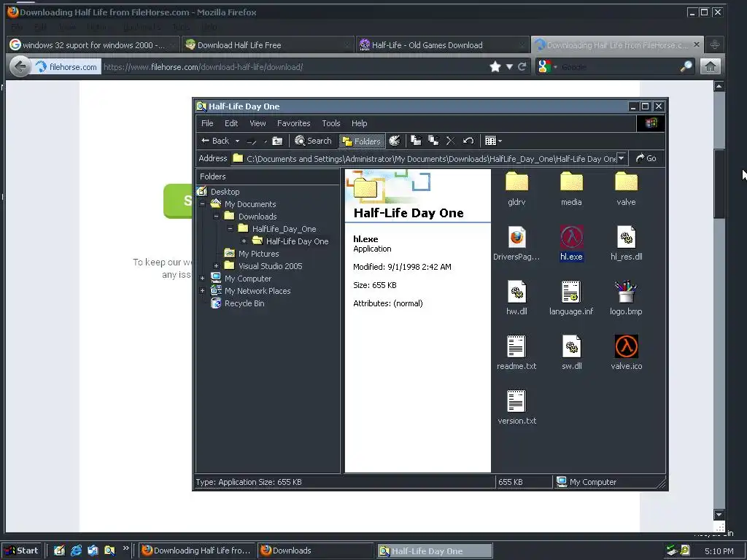Select Desktop in folder tree
This screenshot has height=560, width=747.
[x=218, y=192]
